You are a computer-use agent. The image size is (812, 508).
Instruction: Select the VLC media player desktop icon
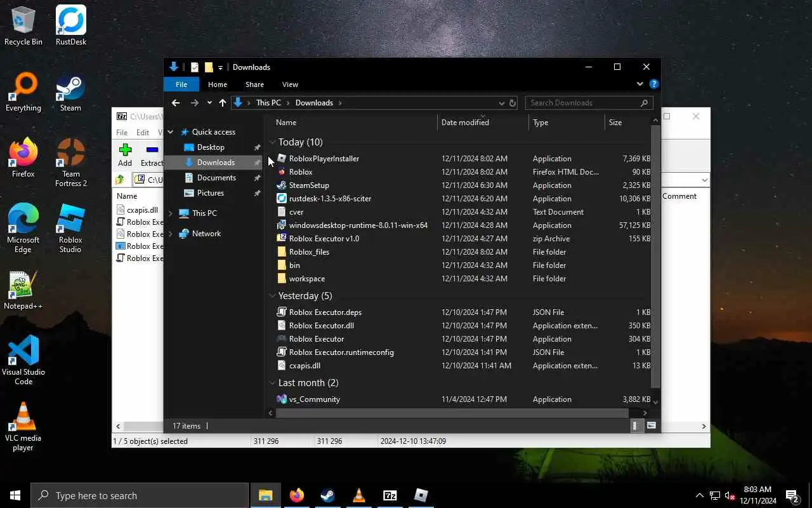(x=23, y=427)
